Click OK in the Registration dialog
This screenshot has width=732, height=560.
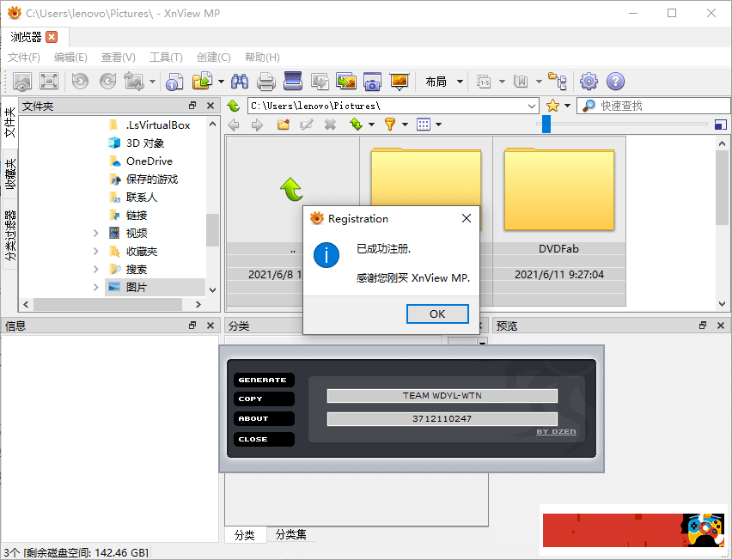[437, 313]
